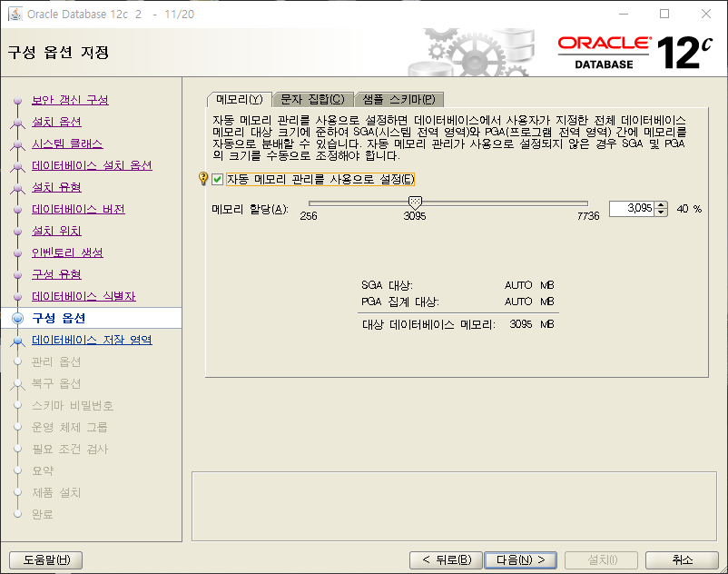Click the 대상 데이터베이스 메모리 3095 value

pos(520,324)
